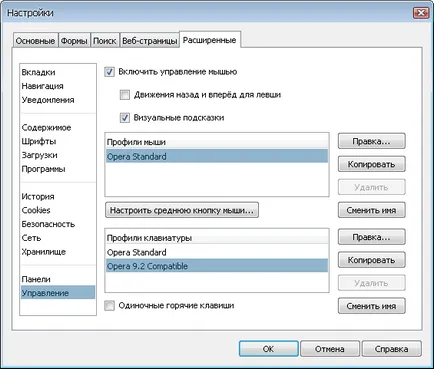Select Содержимое in the sidebar
The height and width of the screenshot is (369, 434).
pos(58,127)
